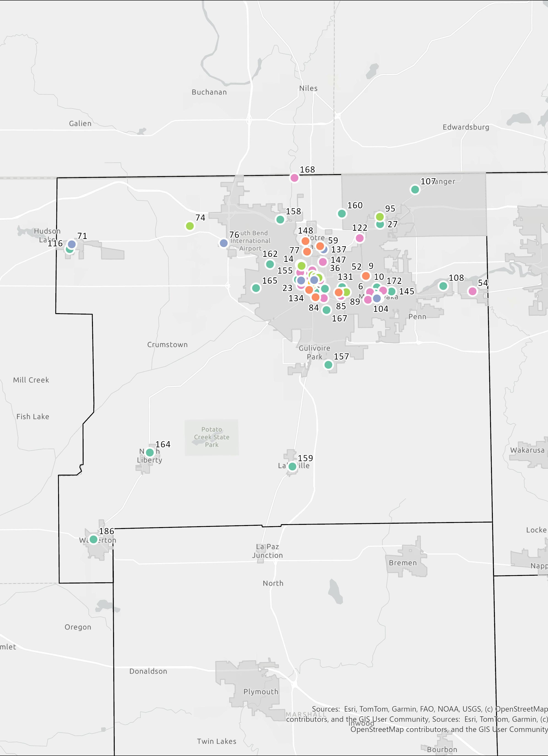Click the pink marker labeled 122
This screenshot has height=756, width=548.
tap(359, 238)
